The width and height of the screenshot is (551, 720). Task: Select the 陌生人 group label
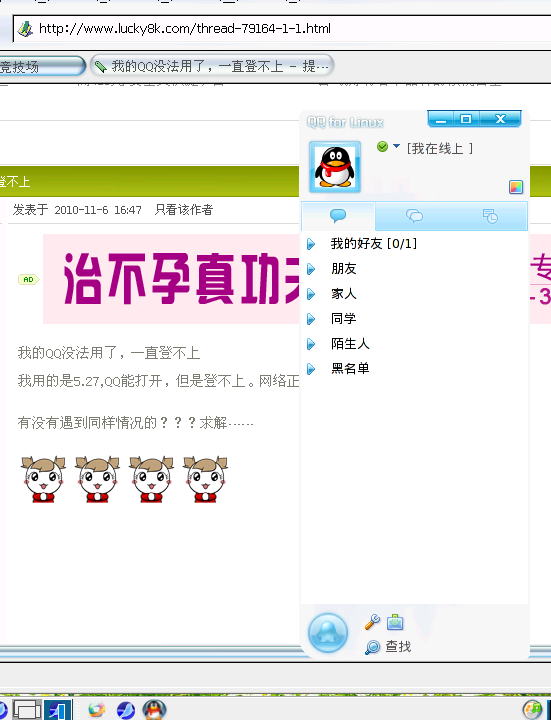point(350,344)
